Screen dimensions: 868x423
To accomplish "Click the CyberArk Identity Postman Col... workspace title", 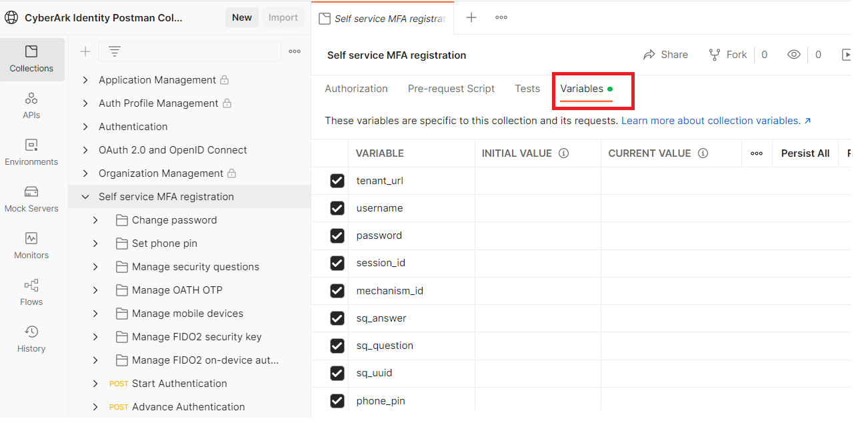I will point(103,18).
